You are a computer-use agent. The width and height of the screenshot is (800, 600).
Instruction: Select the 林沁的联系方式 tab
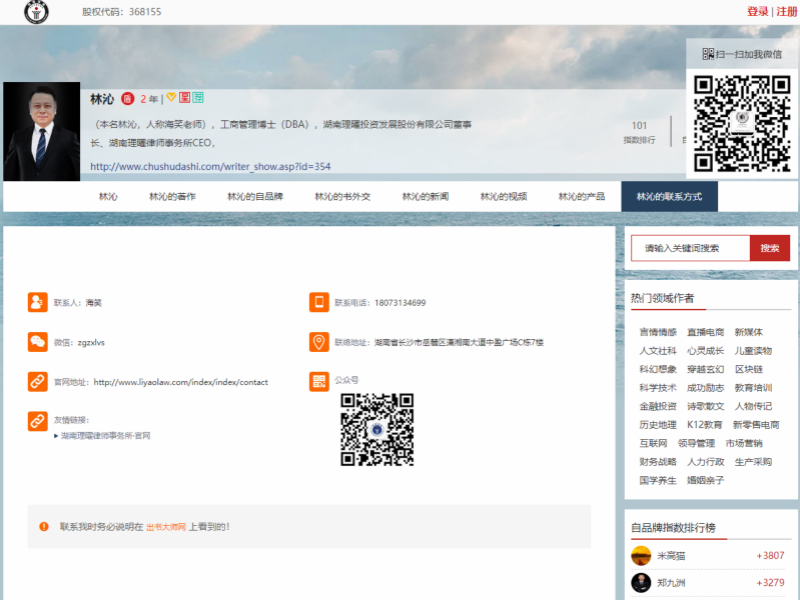click(669, 197)
